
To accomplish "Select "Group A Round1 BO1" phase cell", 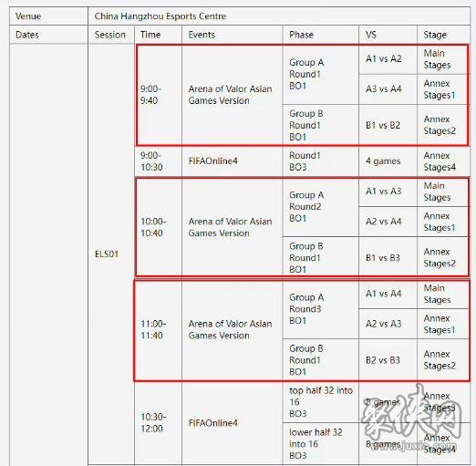I will click(x=321, y=74).
